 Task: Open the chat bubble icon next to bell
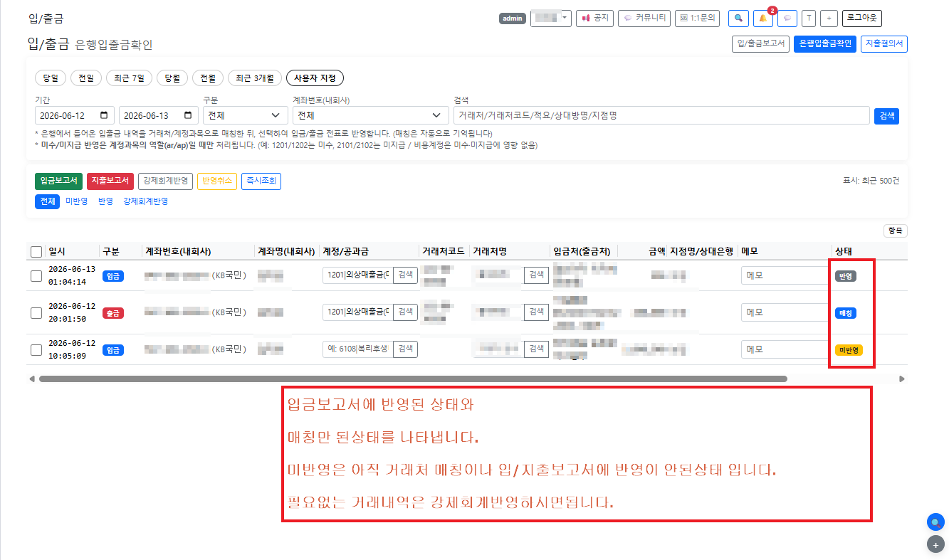[787, 19]
